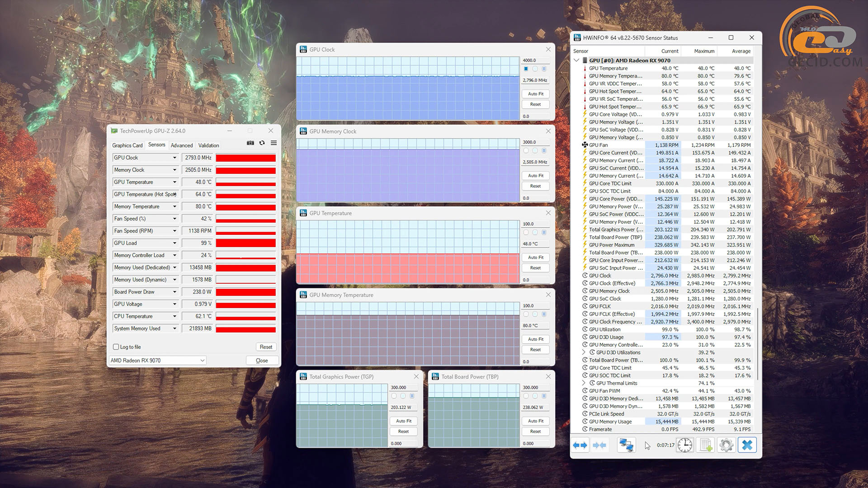Select the Sensors tab in GPU-Z
Viewport: 868px width, 488px height.
(156, 145)
